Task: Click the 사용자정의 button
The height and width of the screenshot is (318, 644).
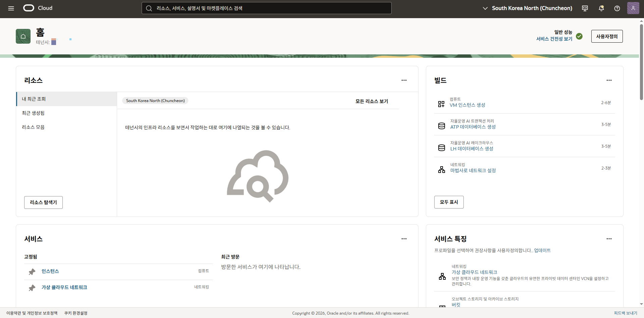Action: coord(607,36)
